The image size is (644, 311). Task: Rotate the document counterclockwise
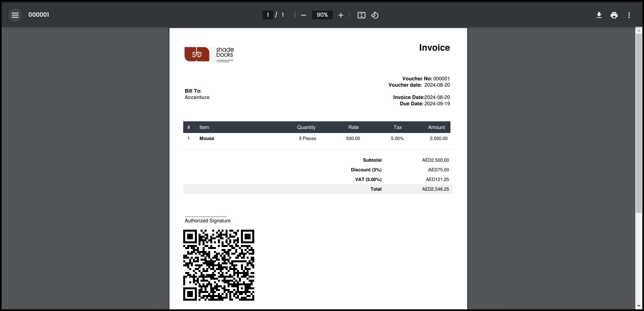coord(375,15)
